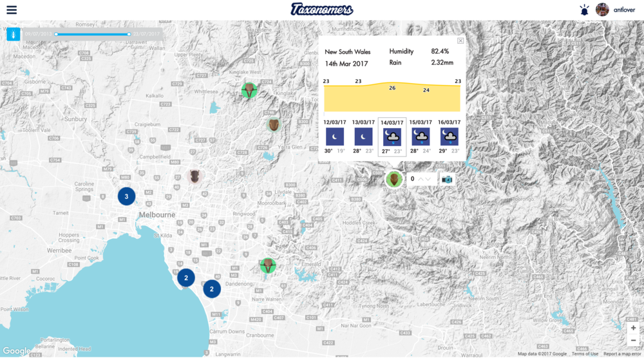Click the Warburton ant marker
Viewport: 644px width, 358px height.
click(393, 179)
